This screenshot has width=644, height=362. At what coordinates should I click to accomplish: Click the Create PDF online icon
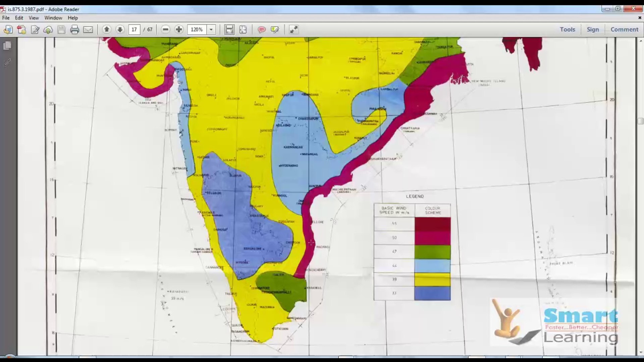[x=21, y=29]
